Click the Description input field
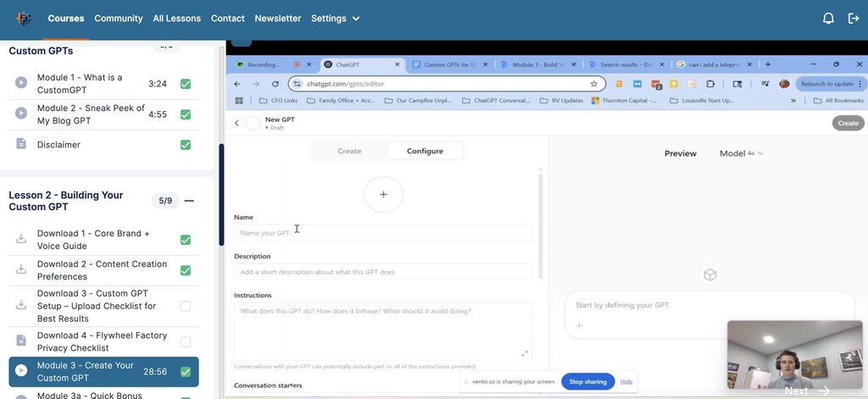 point(383,272)
